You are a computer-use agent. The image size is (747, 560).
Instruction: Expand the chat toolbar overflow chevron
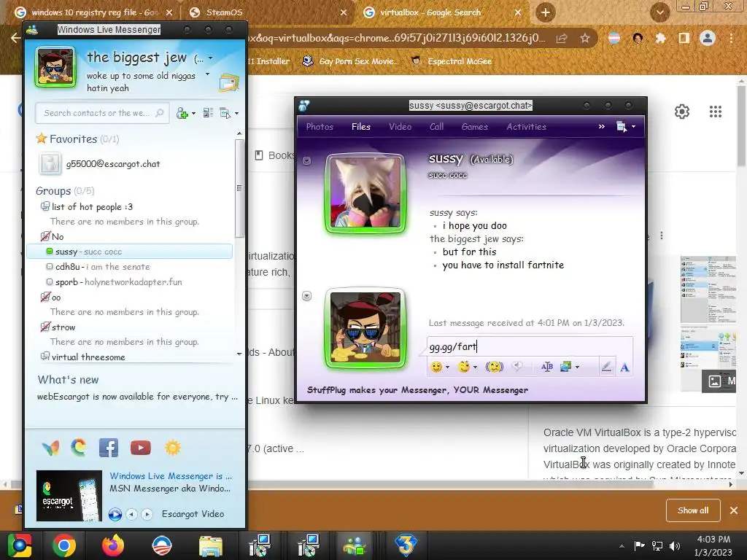tap(601, 126)
